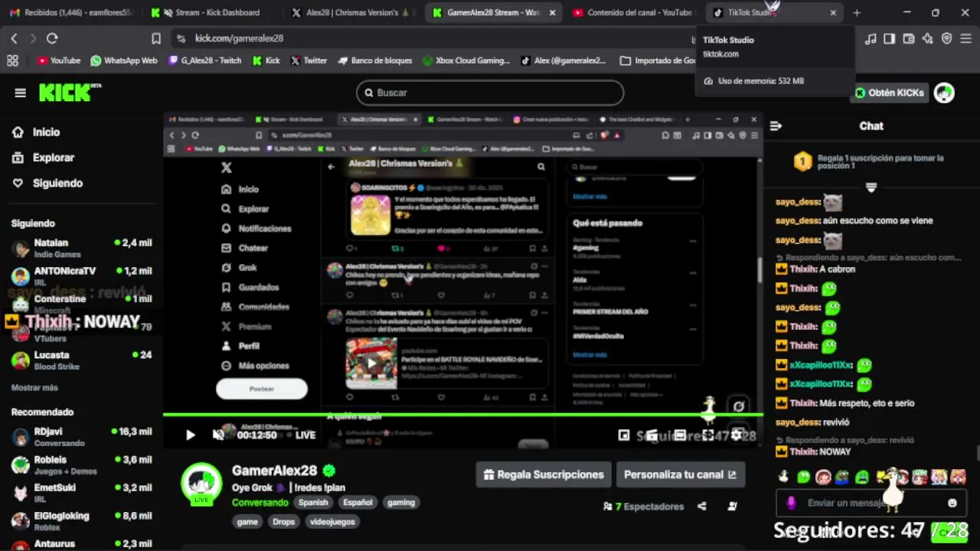Image resolution: width=980 pixels, height=551 pixels.
Task: Open Robleis recommended channel
Action: coord(81,465)
